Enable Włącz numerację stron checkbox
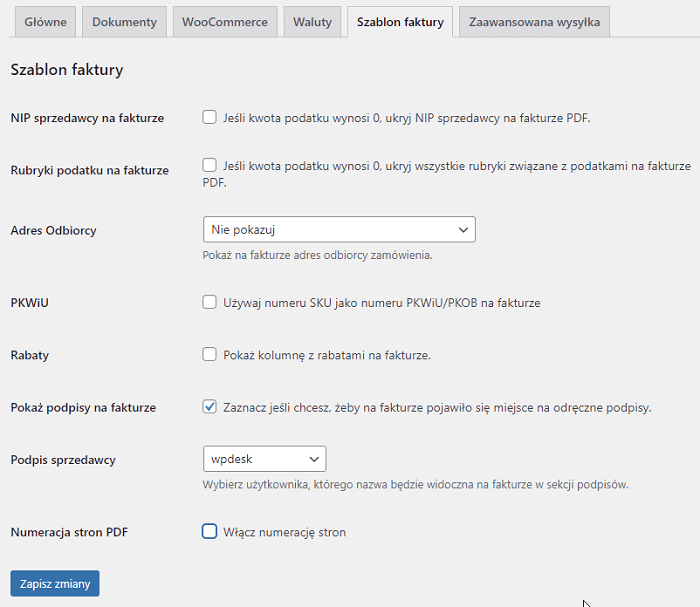The image size is (700, 607). click(x=209, y=532)
